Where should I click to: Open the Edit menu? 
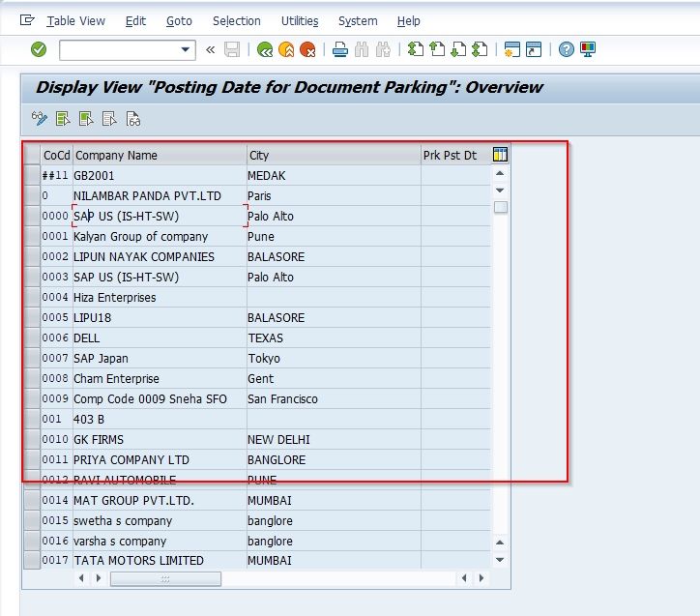(135, 21)
